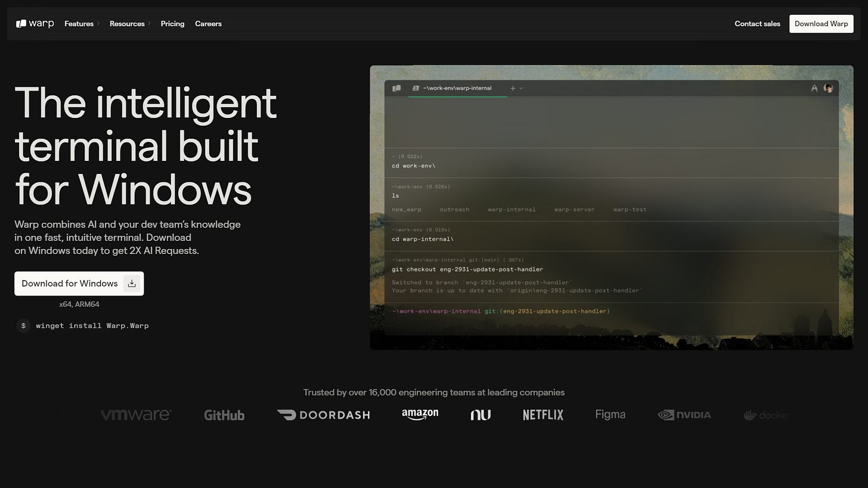Click the Warp logo in the navbar
The width and height of the screenshot is (868, 488).
point(35,24)
